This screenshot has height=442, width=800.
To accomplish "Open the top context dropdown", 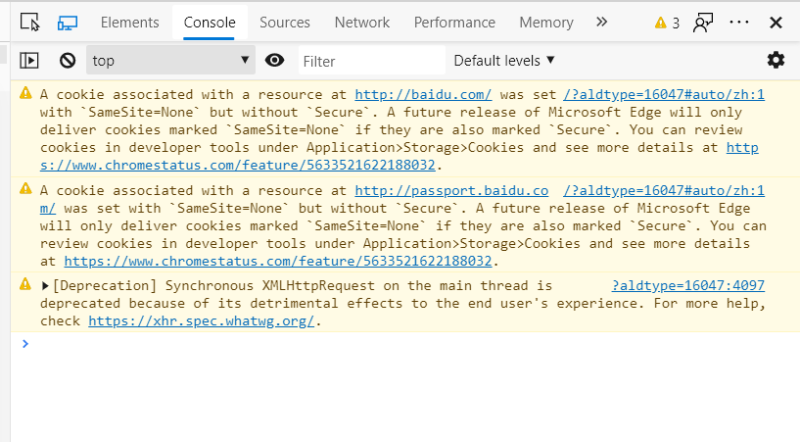I will point(170,60).
